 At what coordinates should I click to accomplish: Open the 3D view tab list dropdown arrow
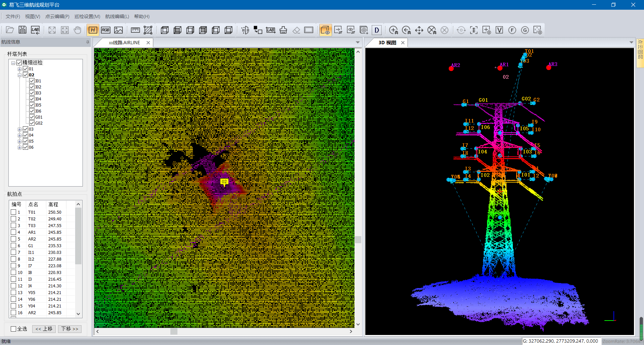coord(631,43)
